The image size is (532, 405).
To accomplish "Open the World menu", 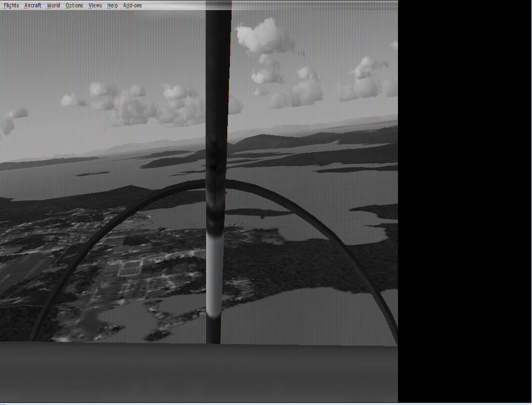I will pos(53,5).
